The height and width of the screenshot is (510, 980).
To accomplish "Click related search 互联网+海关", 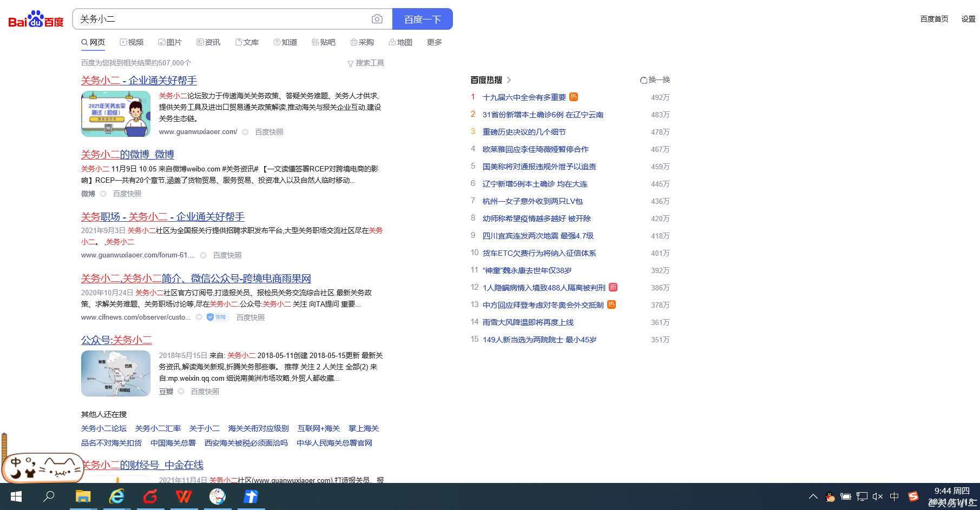I will pos(319,428).
